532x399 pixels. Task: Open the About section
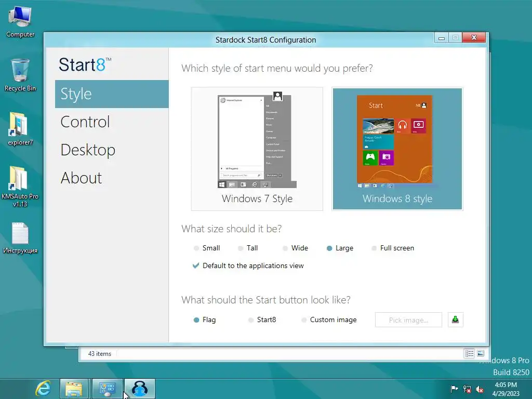click(x=112, y=178)
